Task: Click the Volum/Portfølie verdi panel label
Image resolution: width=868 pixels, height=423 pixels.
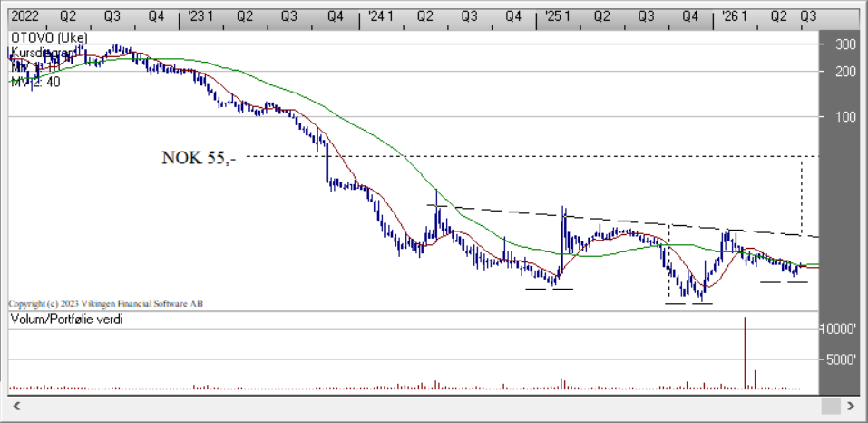Action: pyautogui.click(x=66, y=320)
